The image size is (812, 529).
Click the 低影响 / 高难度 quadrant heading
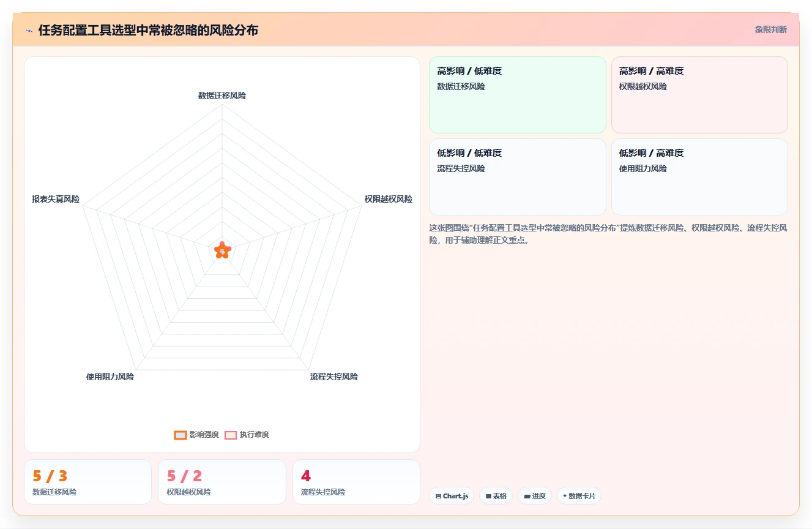(x=651, y=153)
